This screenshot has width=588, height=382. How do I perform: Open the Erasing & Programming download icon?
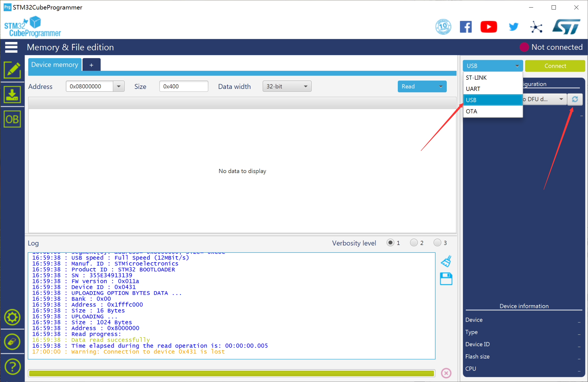(12, 95)
